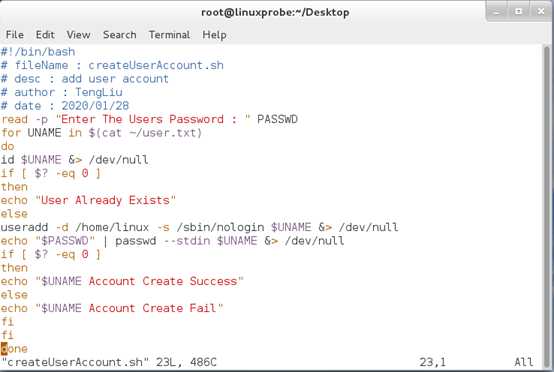Viewport: 554px width, 372px height.
Task: Minimize the terminal window
Action: 497,12
